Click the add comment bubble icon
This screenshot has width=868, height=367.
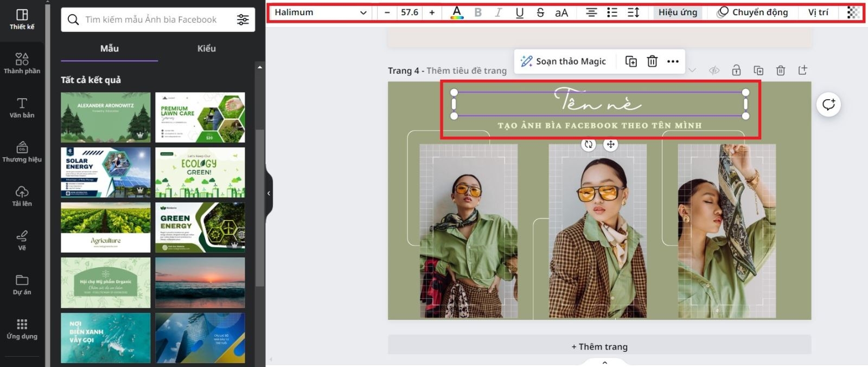tap(828, 104)
